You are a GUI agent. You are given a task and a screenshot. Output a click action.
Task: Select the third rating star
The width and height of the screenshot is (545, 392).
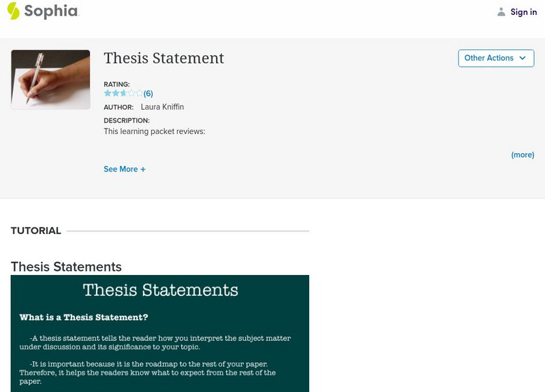[123, 93]
